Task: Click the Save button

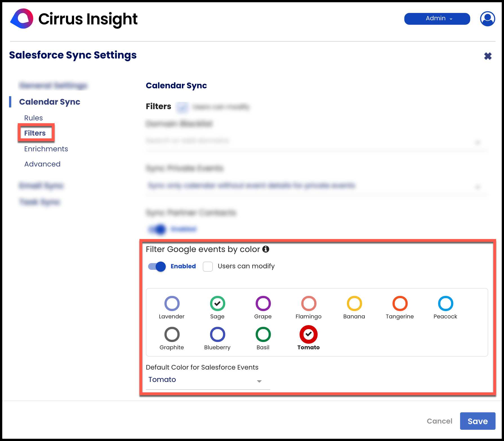Action: (x=478, y=421)
